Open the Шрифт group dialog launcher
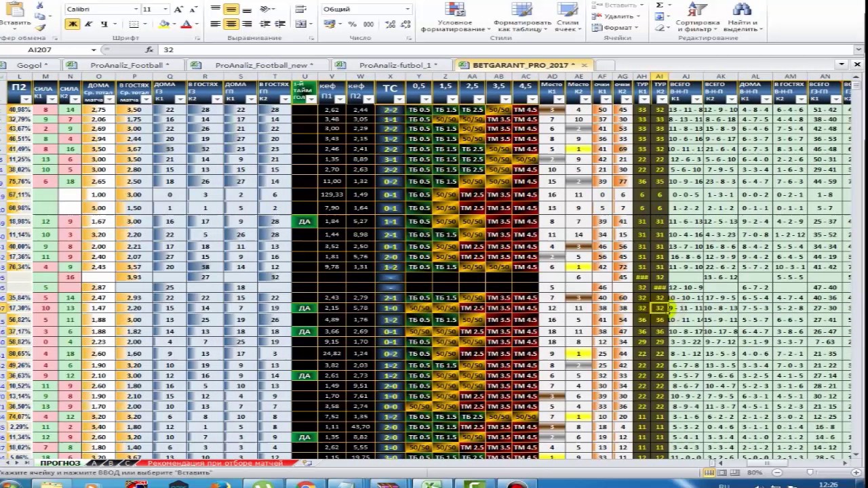 point(198,39)
